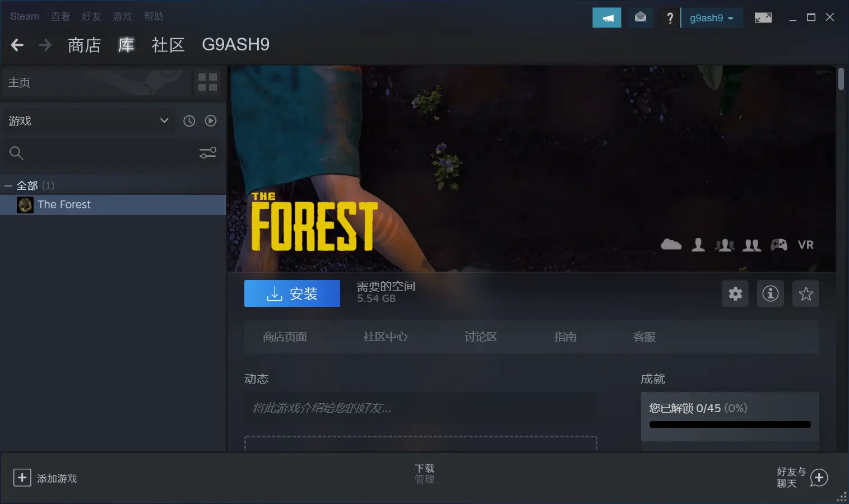Screen dimensions: 849x504
Task: Show ready to play games icon
Action: coord(211,121)
